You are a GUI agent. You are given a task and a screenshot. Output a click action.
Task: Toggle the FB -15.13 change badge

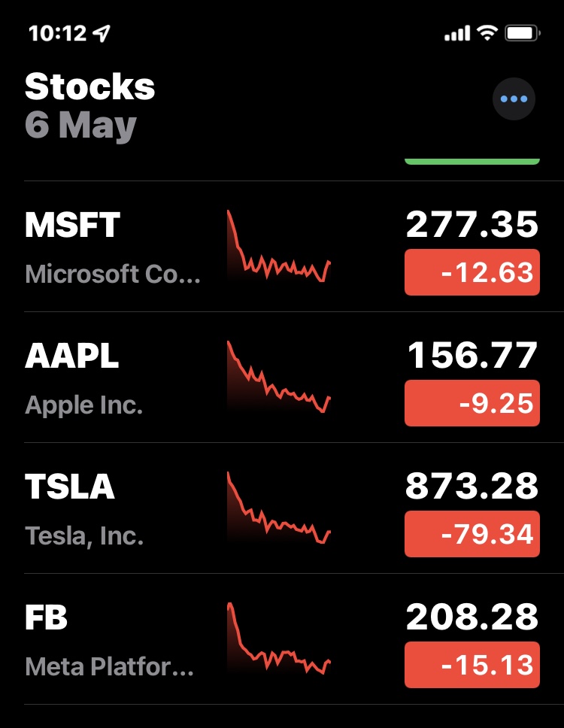[x=472, y=665]
